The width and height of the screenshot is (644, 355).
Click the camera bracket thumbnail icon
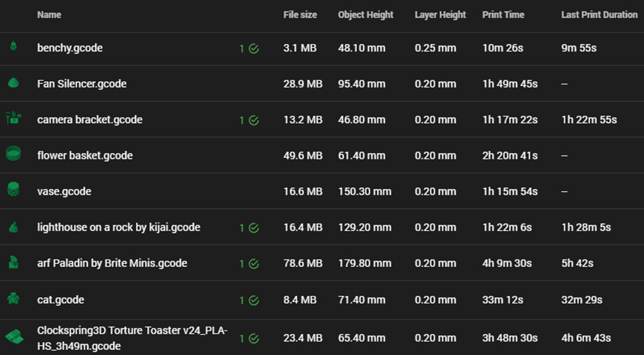point(14,117)
